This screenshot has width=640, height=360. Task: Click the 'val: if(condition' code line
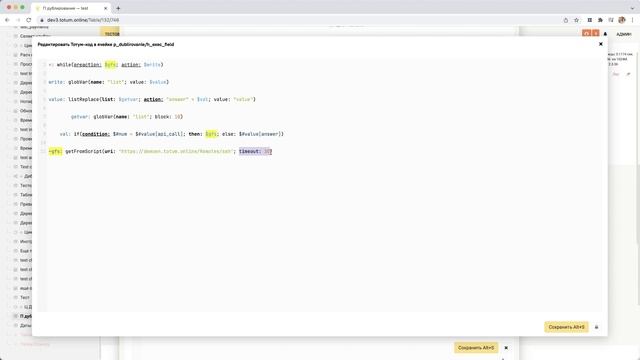click(171, 134)
